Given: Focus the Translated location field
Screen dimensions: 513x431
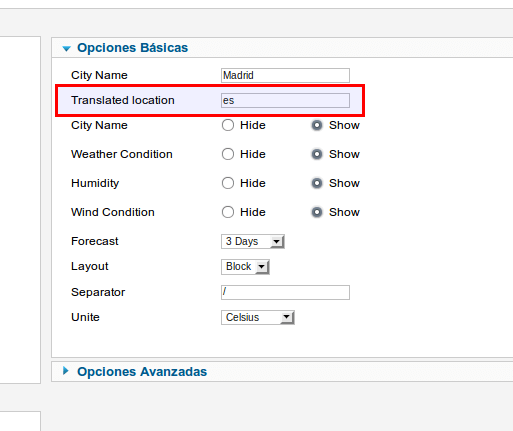Looking at the screenshot, I should tap(285, 100).
